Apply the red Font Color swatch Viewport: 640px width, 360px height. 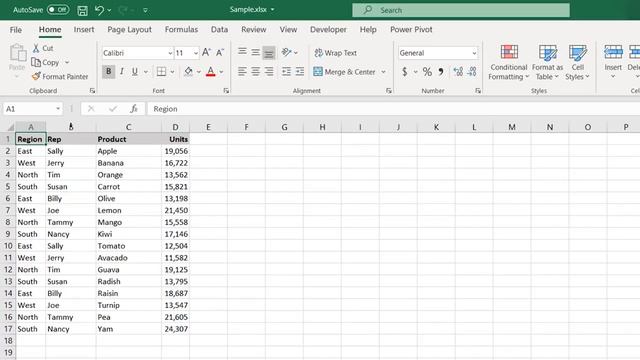211,71
